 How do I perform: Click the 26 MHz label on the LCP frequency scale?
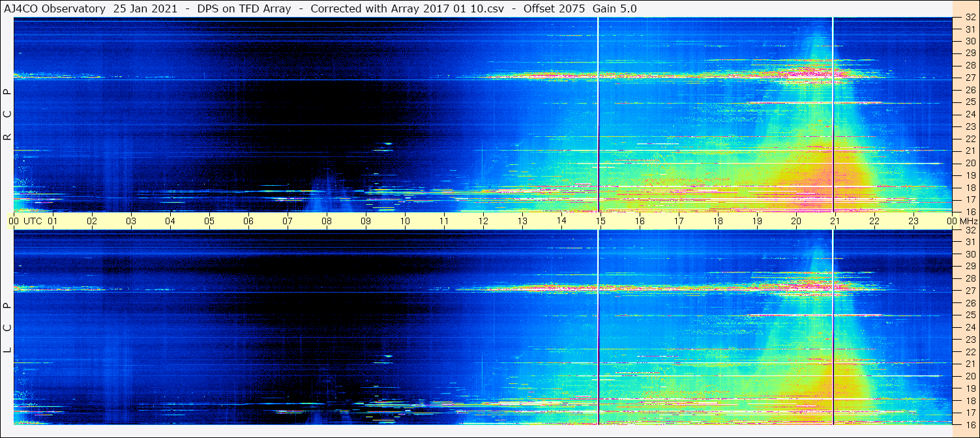point(970,303)
